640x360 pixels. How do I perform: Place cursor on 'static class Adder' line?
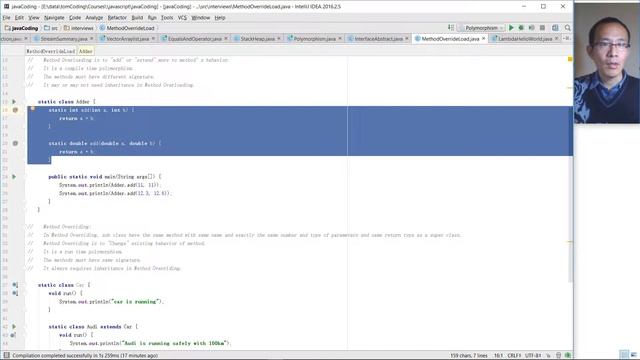67,102
